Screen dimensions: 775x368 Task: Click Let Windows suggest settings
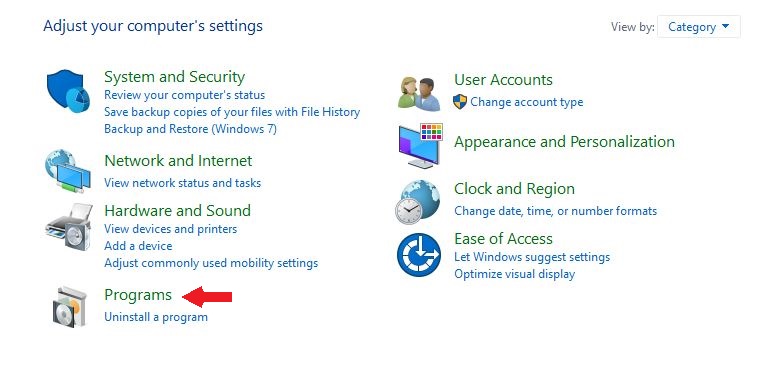[x=532, y=257]
